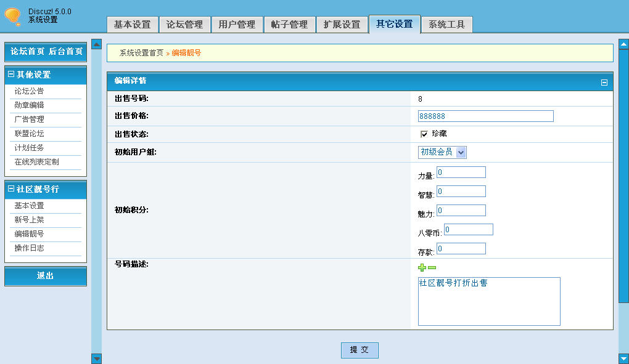Click main pane scrollbar up arrow
The height and width of the screenshot is (364, 629).
coord(624,44)
